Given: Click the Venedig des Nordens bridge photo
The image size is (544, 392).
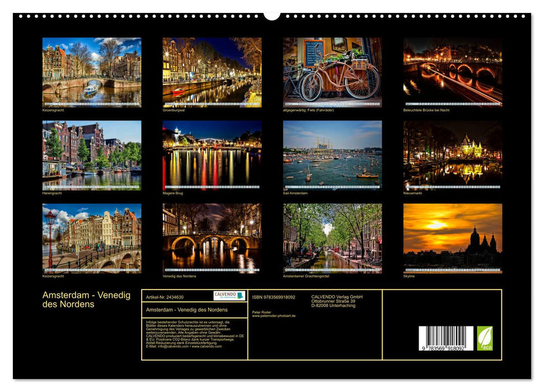Looking at the screenshot, I should 212,239.
